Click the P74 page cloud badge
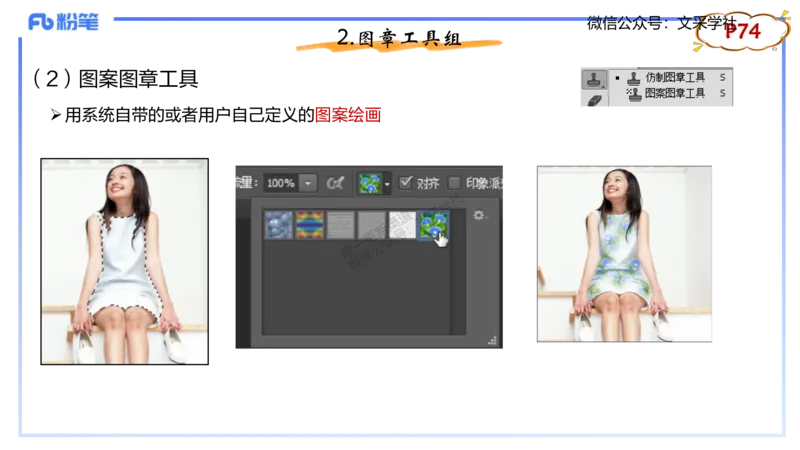This screenshot has height=450, width=800. coord(742,32)
